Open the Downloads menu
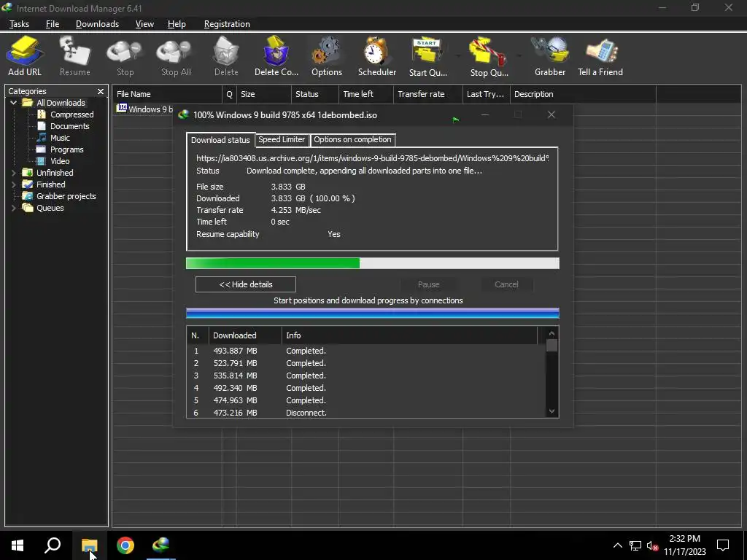Image resolution: width=747 pixels, height=560 pixels. 97,24
